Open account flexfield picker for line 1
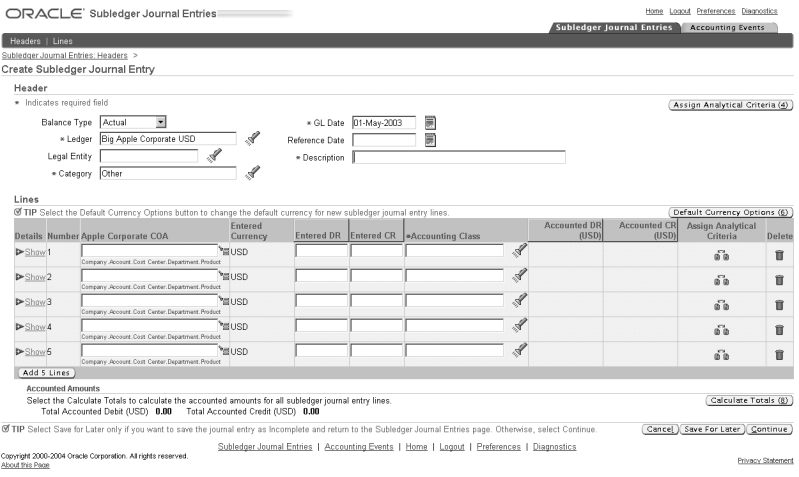 pyautogui.click(x=224, y=251)
